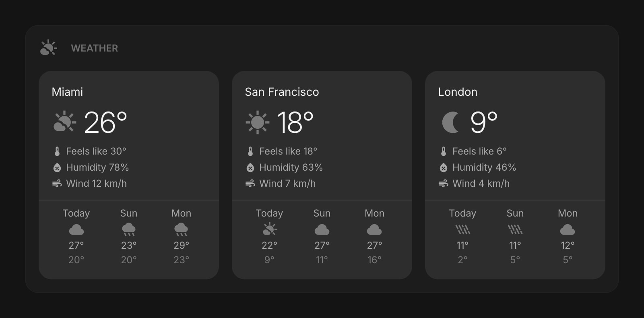Click London's Monday cloud icon
This screenshot has width=644, height=318.
pos(567,229)
